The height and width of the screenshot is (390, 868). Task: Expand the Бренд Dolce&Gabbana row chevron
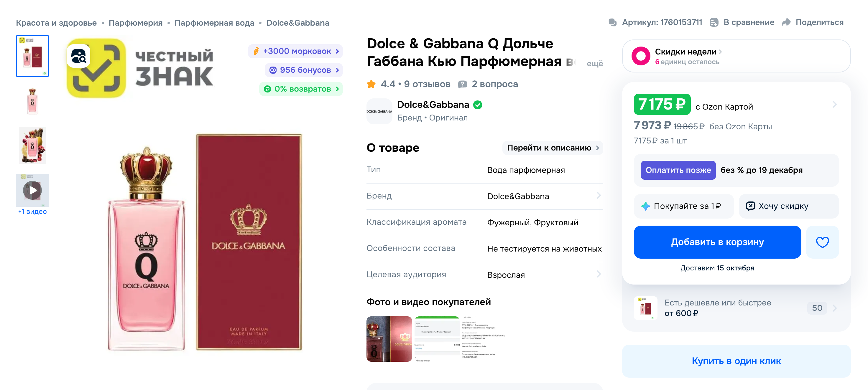click(x=599, y=196)
